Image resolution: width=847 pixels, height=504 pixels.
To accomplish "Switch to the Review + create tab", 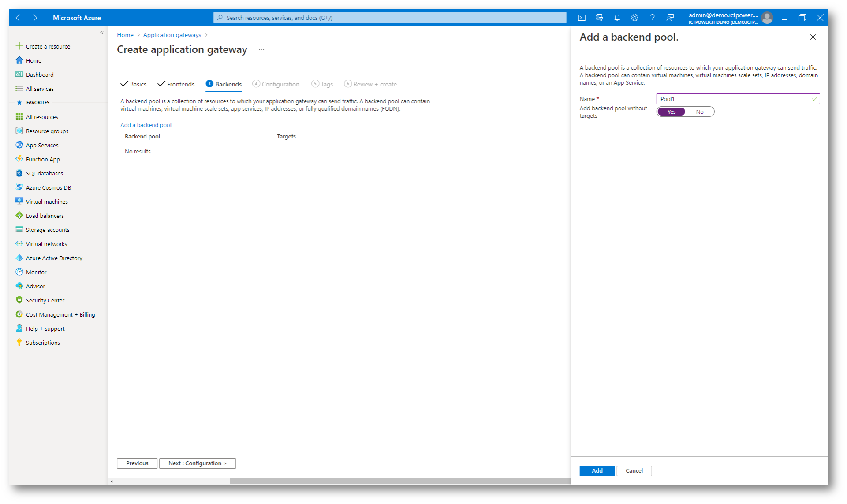I will 370,84.
